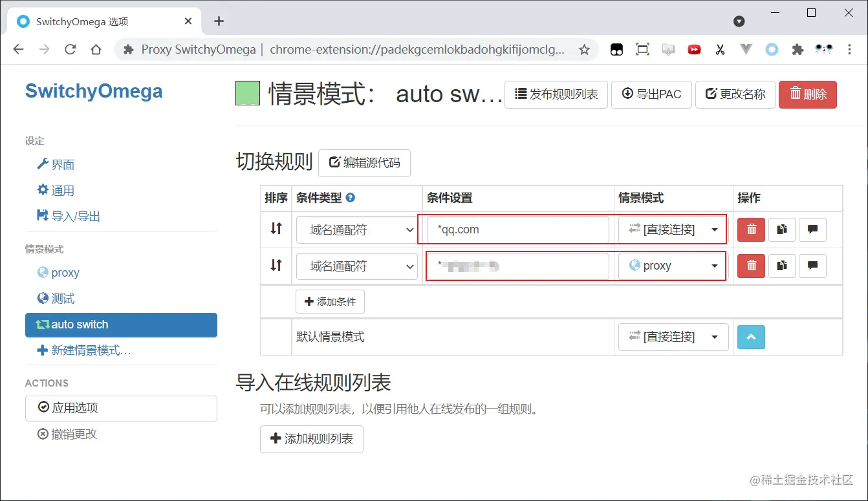
Task: Add a rule with 添加条件
Action: coord(330,302)
